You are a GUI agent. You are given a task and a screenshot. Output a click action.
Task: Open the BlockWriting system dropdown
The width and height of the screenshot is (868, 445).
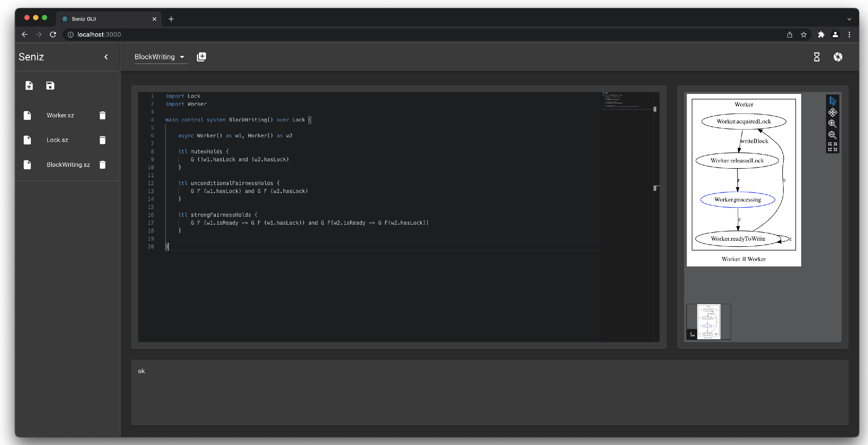click(160, 57)
